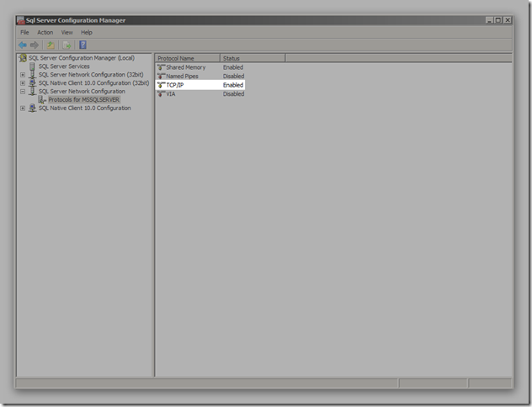Expand SQL Server Network Configuration (32bit) node
This screenshot has height=407, width=532.
coord(23,75)
